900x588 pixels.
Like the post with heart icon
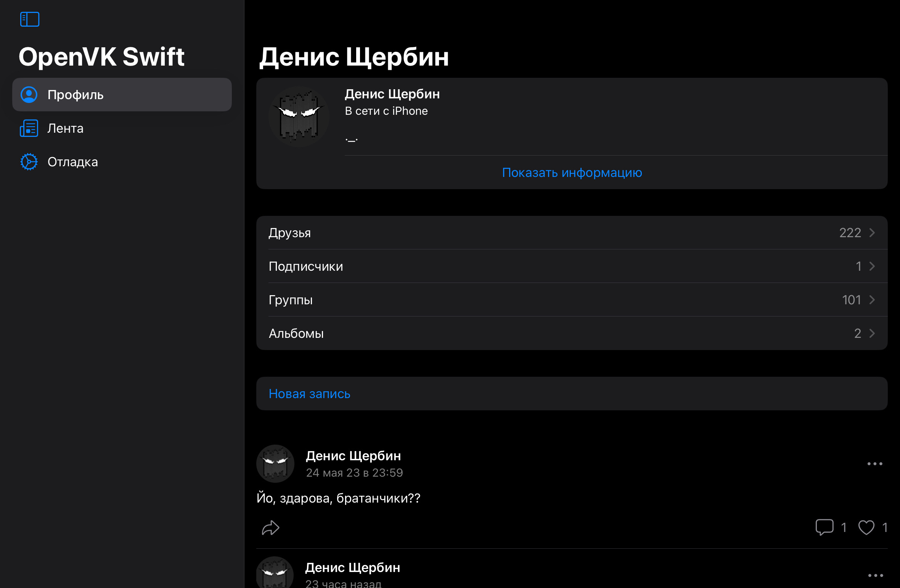click(x=866, y=527)
